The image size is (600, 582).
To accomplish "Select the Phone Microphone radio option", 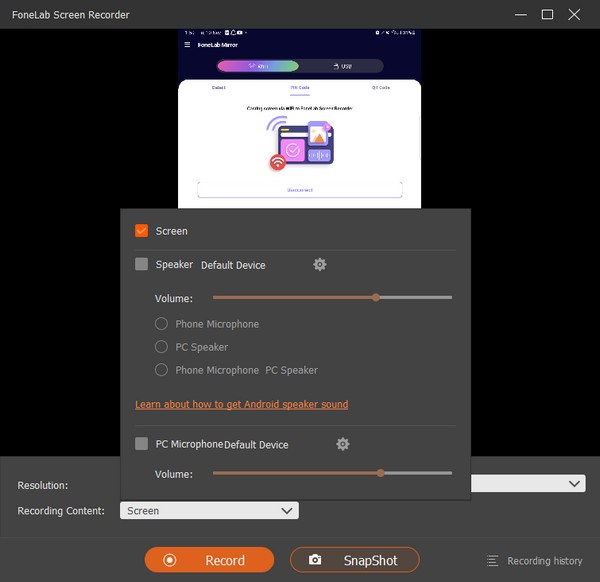I will pyautogui.click(x=161, y=323).
